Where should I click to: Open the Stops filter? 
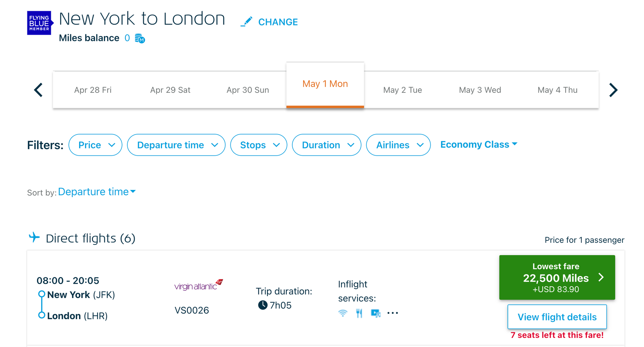258,145
